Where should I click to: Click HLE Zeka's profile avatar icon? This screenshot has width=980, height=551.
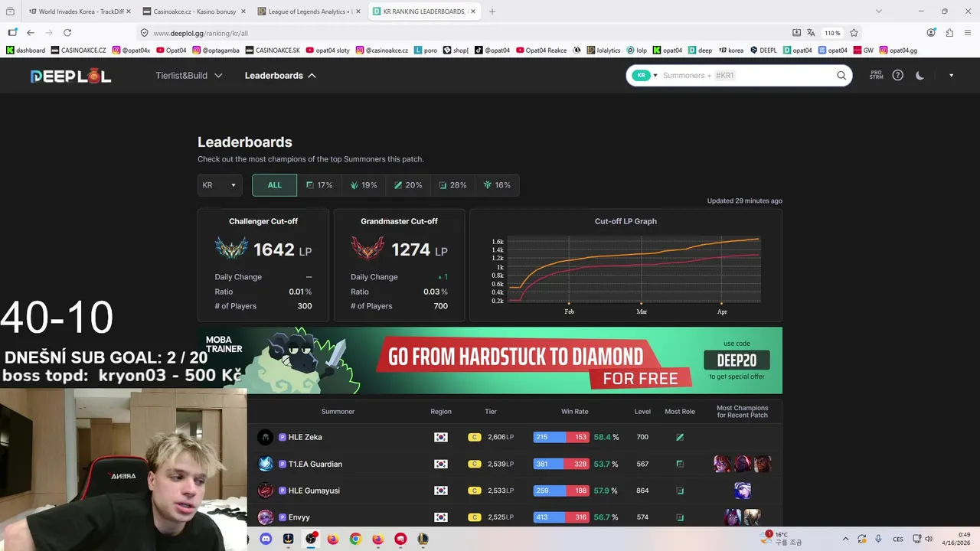(266, 437)
